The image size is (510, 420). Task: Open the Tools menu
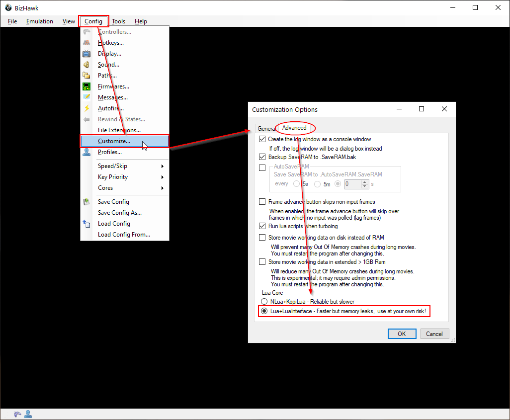click(x=118, y=21)
